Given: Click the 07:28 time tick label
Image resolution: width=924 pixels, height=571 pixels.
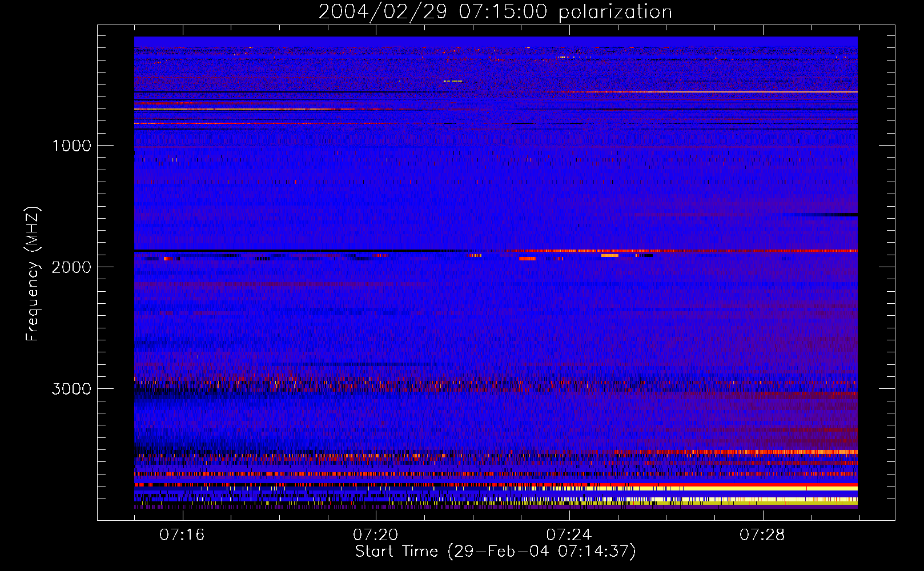Looking at the screenshot, I should pos(762,535).
